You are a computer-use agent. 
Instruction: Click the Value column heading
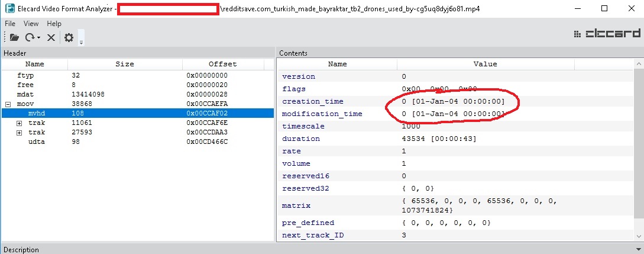[485, 64]
